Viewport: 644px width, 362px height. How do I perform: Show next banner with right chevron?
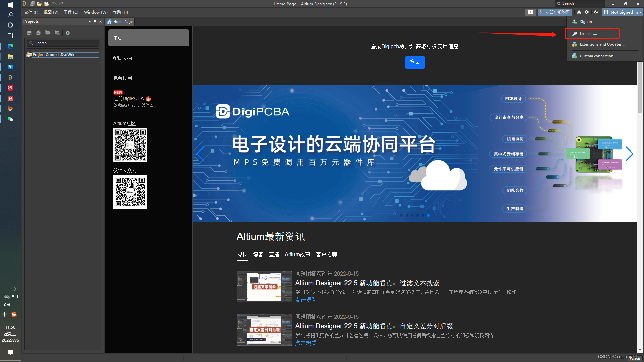coord(629,154)
